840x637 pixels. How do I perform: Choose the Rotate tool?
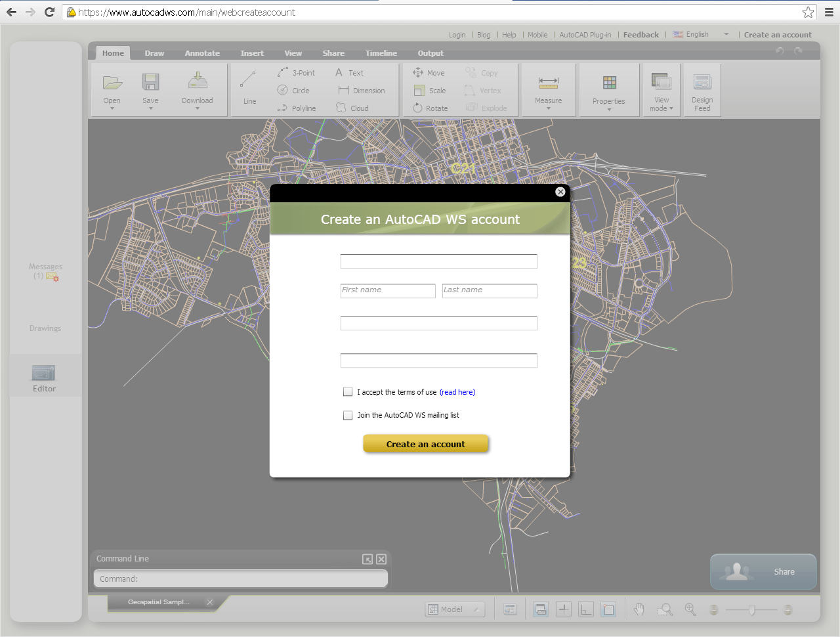pyautogui.click(x=430, y=108)
